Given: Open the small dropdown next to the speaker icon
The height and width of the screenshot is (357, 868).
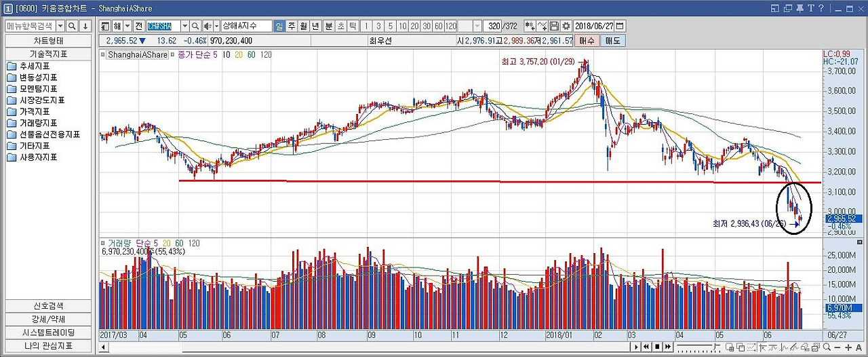Looking at the screenshot, I should [x=217, y=26].
